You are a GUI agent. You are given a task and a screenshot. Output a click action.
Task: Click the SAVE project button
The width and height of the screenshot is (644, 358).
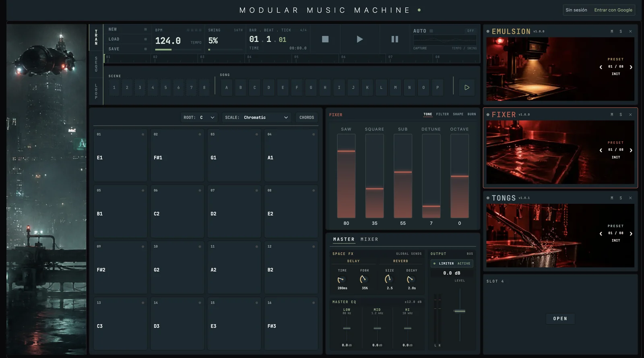coord(127,49)
